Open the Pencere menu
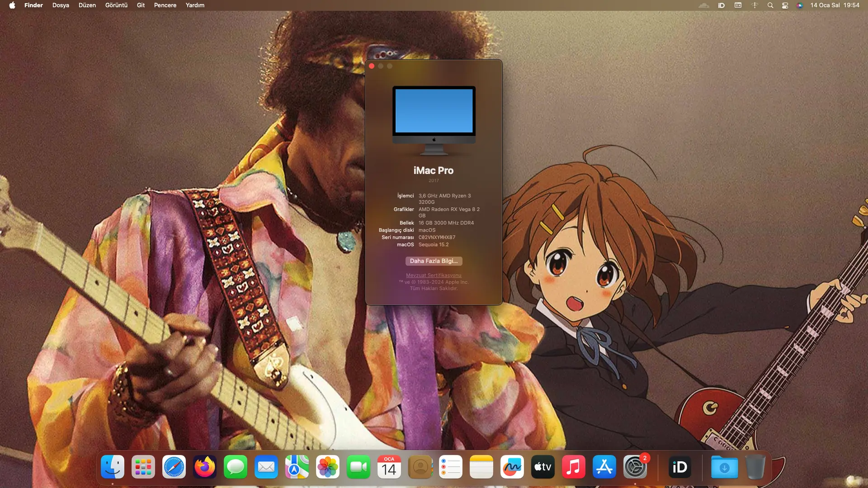 pyautogui.click(x=165, y=5)
